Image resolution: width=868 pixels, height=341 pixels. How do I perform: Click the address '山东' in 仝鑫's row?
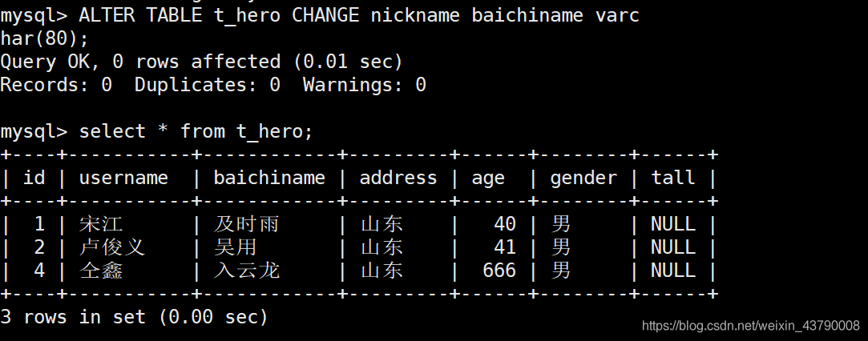382,271
